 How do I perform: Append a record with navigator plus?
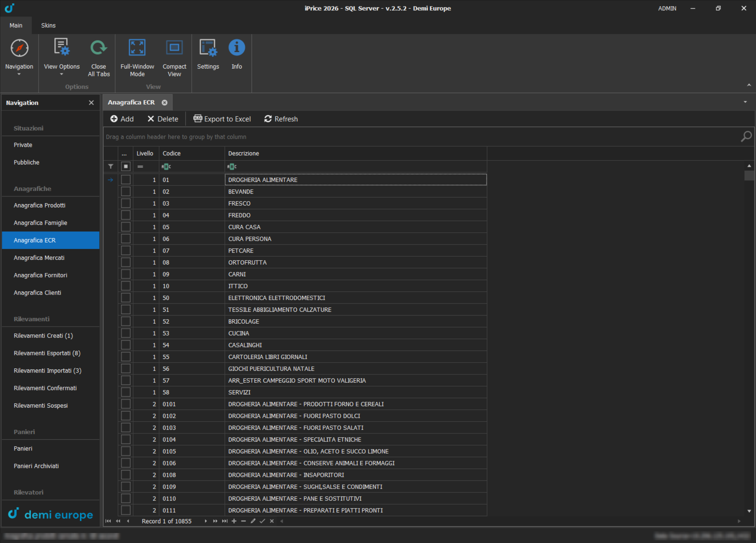(x=234, y=521)
